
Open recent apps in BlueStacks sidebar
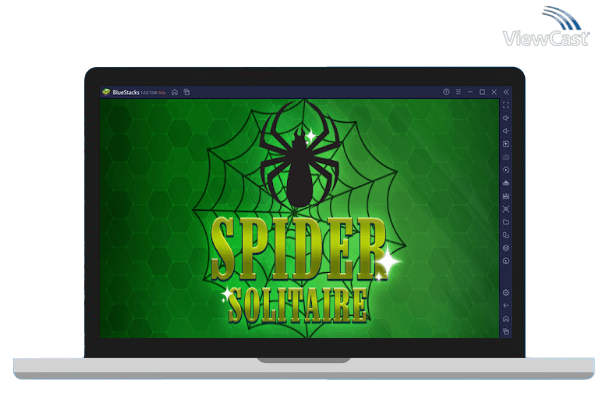tap(506, 331)
